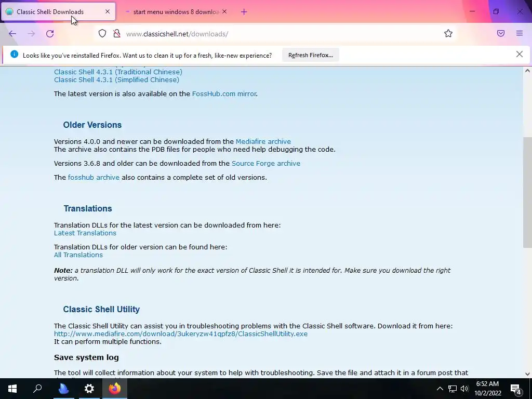Click the Refresh Firefox... button
532x399 pixels.
coord(311,55)
